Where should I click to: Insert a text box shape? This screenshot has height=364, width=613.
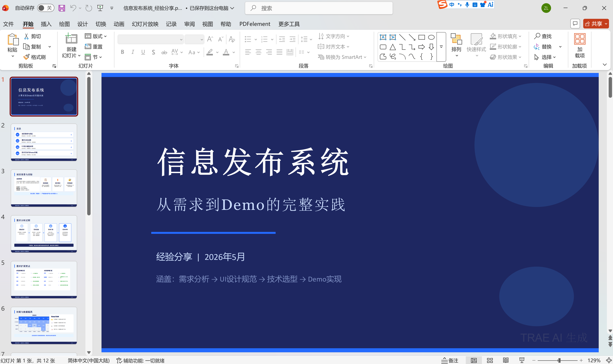click(383, 37)
